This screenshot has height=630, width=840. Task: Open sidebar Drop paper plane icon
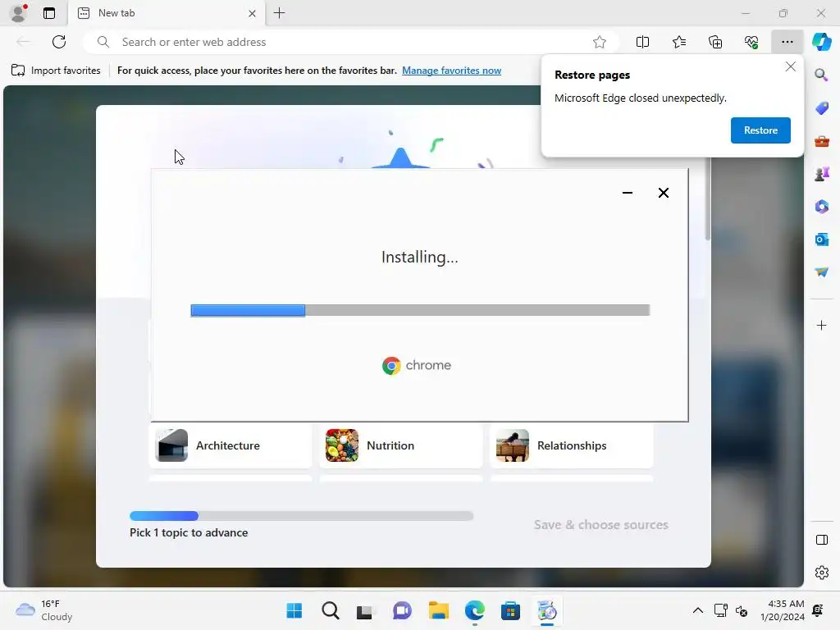tap(821, 272)
